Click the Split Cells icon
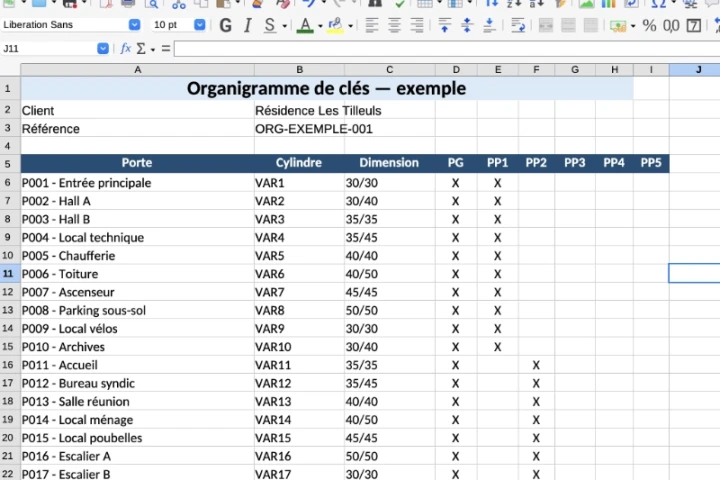This screenshot has height=480, width=720. (x=591, y=25)
